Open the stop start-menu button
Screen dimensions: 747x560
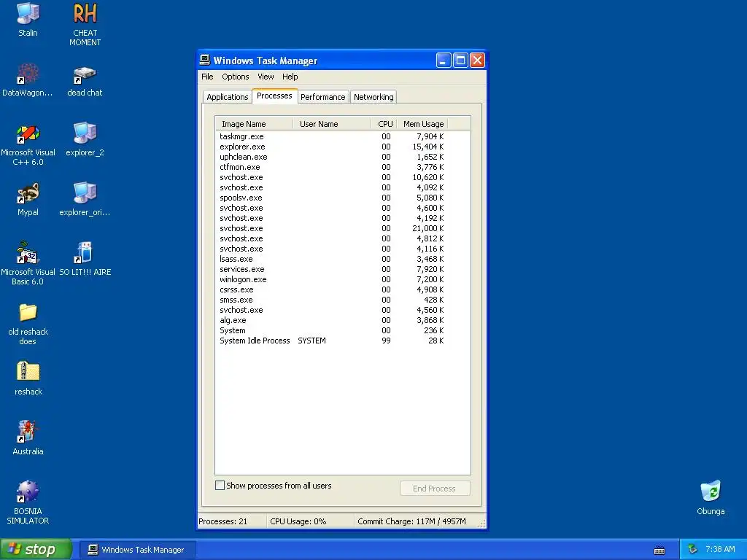pyautogui.click(x=36, y=550)
